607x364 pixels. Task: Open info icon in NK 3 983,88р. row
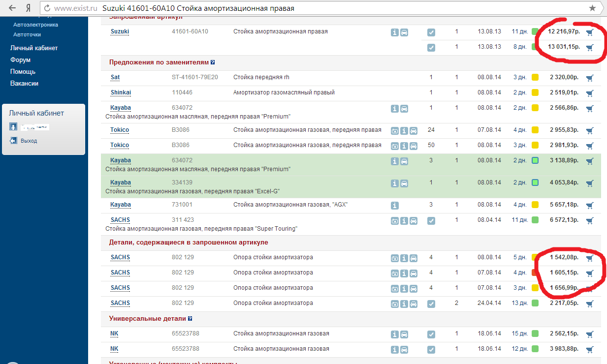tap(395, 350)
